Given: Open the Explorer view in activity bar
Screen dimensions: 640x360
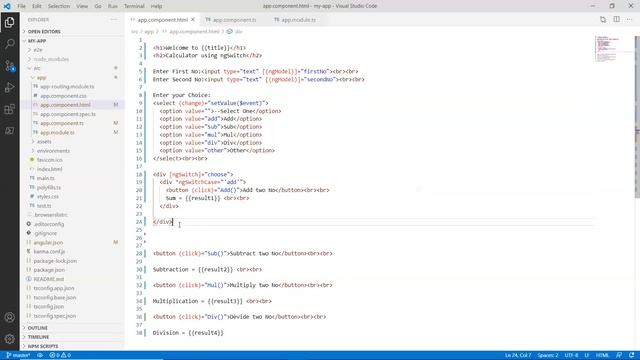Looking at the screenshot, I should click(9, 22).
